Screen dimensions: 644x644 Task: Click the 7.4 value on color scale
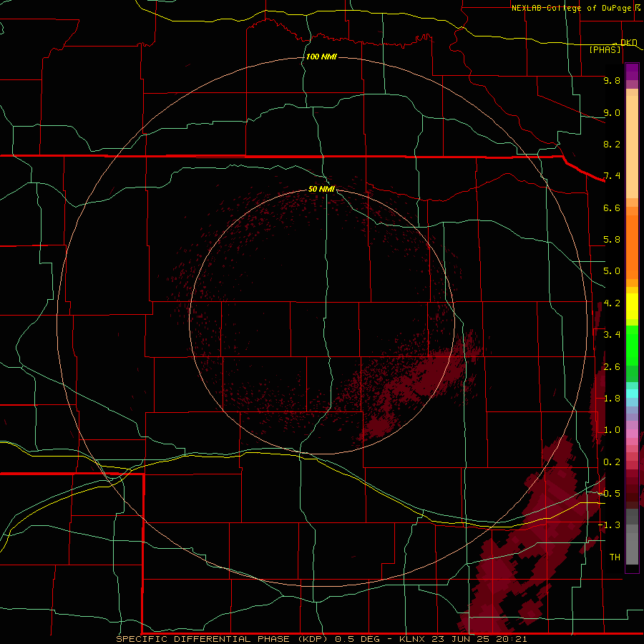pyautogui.click(x=612, y=176)
